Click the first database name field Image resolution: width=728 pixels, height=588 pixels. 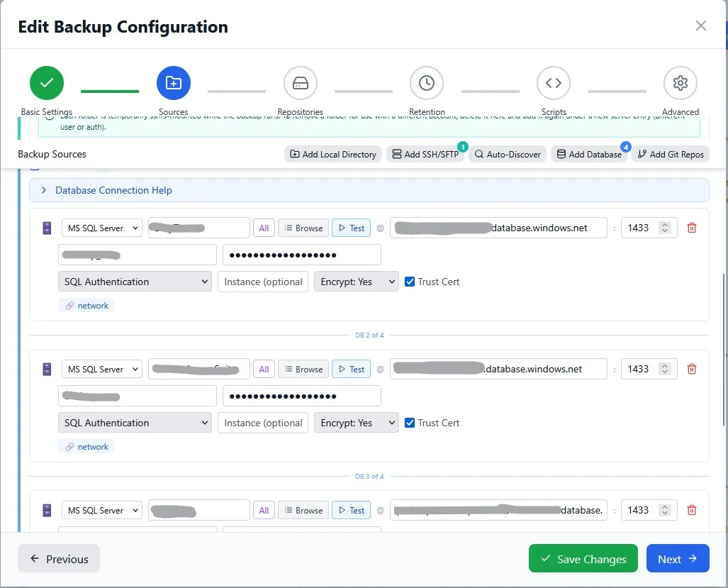tap(198, 228)
